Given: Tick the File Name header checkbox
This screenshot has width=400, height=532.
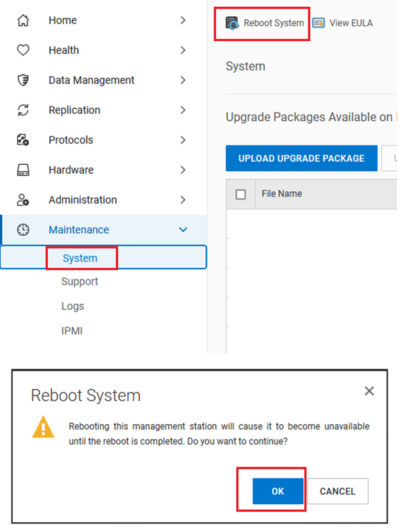Looking at the screenshot, I should 241,194.
